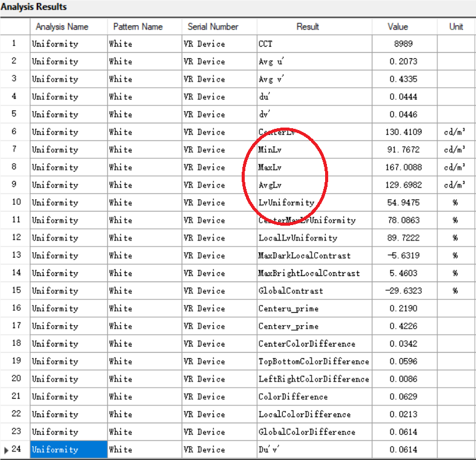476x460 pixels.
Task: Select the MaxLv value 167.0088
Action: (404, 167)
